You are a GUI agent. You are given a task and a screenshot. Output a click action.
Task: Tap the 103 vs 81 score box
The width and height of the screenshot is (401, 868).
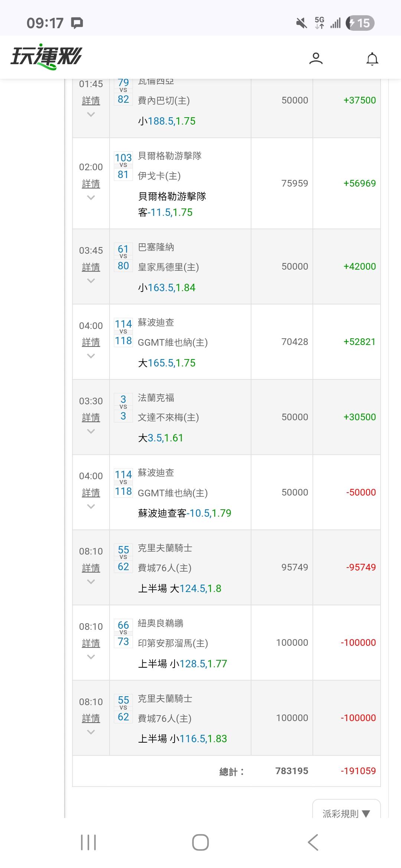pyautogui.click(x=123, y=166)
